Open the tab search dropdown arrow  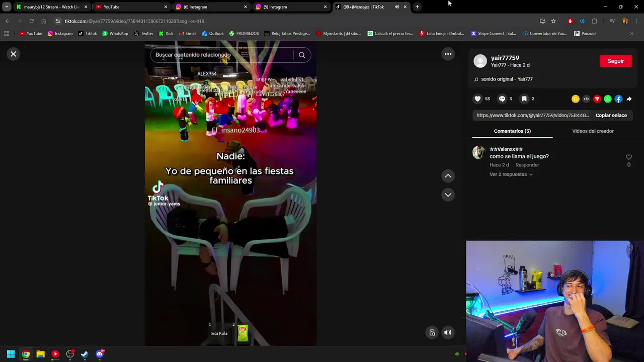pos(7,7)
